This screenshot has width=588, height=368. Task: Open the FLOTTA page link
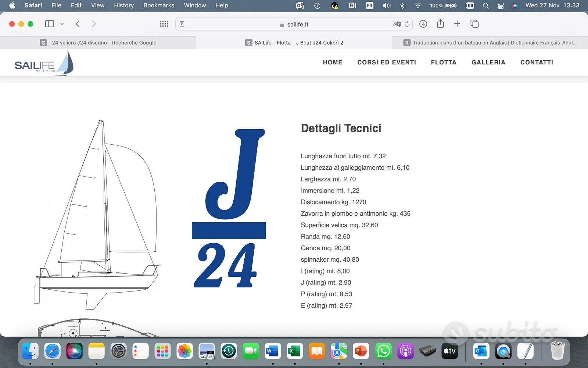(x=444, y=63)
